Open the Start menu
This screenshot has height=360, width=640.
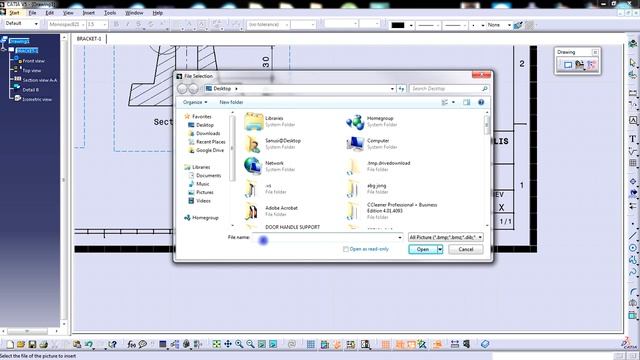[x=14, y=13]
